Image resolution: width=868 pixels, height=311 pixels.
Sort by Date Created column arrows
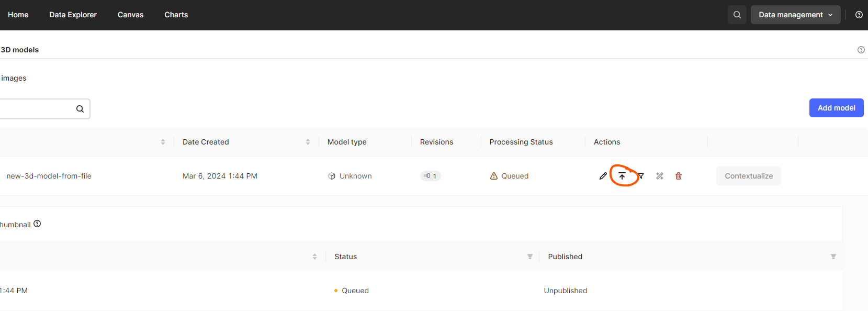point(308,142)
